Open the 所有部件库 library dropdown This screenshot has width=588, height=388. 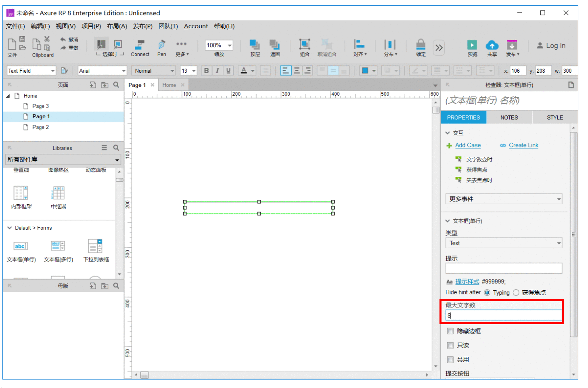[63, 159]
